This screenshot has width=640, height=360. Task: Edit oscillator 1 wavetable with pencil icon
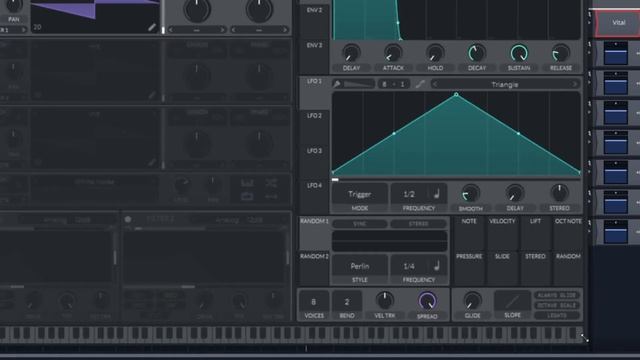pyautogui.click(x=152, y=27)
